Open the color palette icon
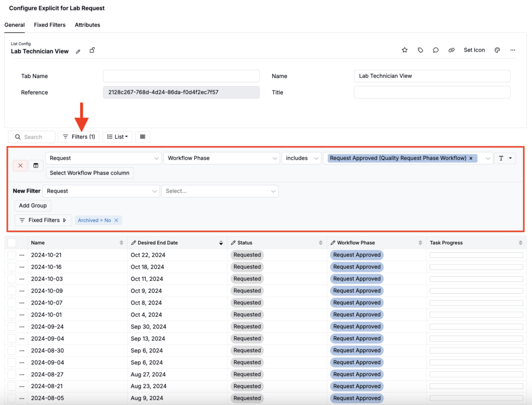 point(497,50)
